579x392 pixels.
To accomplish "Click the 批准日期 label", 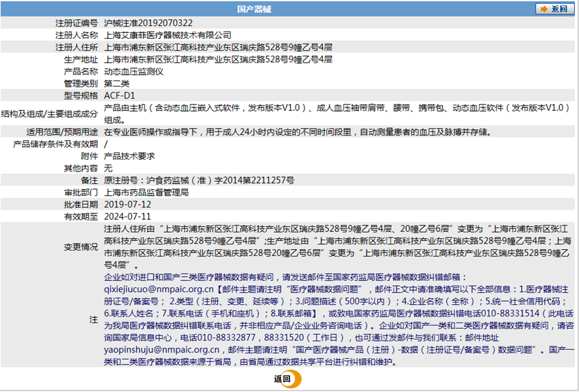I will click(80, 205).
